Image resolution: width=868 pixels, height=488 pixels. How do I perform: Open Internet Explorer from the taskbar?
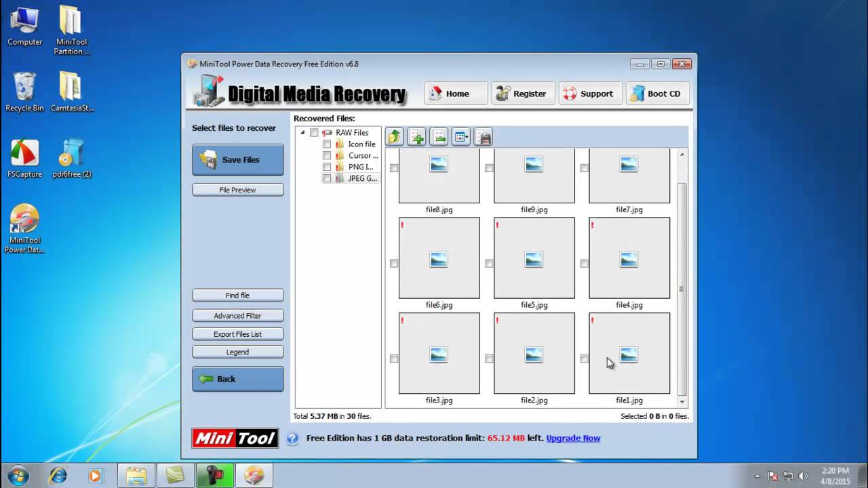pos(58,475)
